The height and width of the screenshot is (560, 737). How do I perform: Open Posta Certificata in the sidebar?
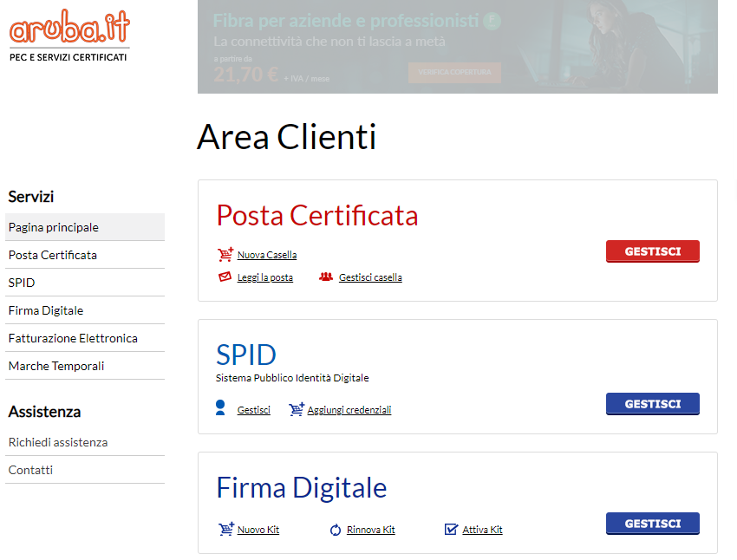coord(85,255)
